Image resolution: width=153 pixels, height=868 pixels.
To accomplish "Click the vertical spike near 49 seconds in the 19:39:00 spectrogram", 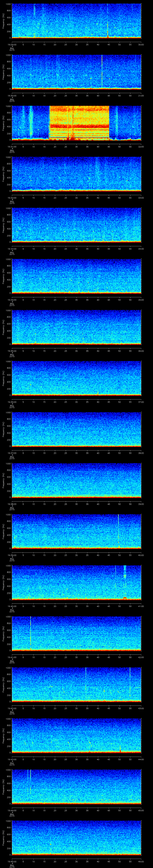I will [x=118, y=529].
